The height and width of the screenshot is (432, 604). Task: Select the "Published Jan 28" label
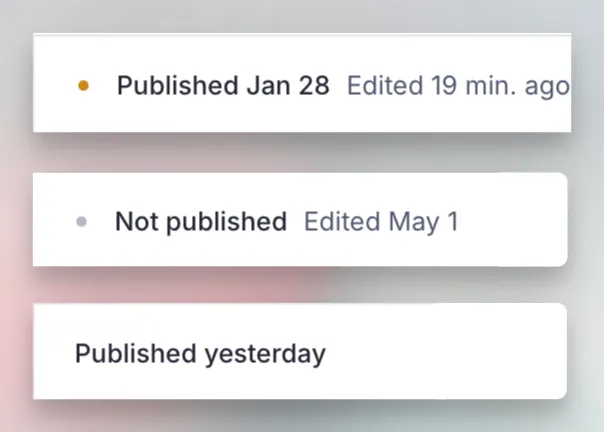pyautogui.click(x=223, y=85)
